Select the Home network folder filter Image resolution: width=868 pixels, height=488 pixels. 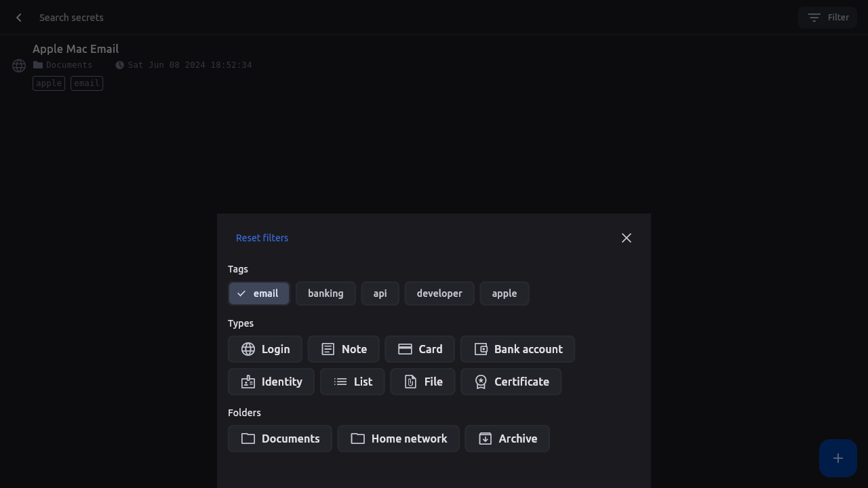398,439
